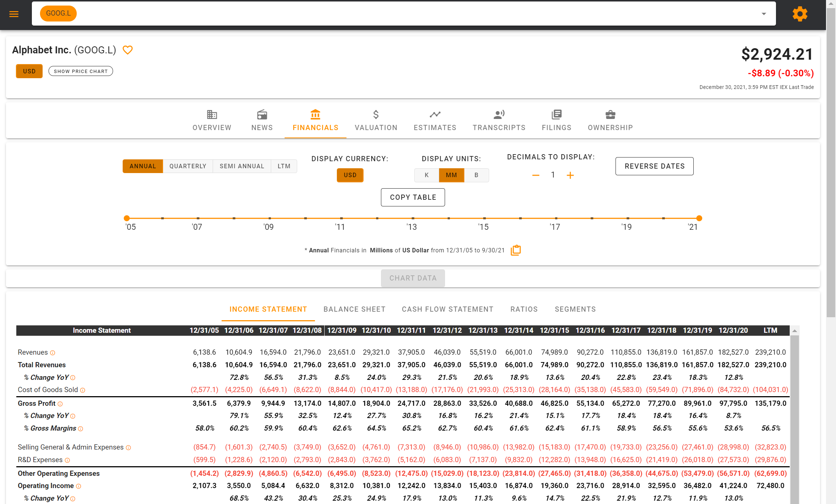
Task: Click the '21 end handle of date slider
Action: click(x=699, y=218)
